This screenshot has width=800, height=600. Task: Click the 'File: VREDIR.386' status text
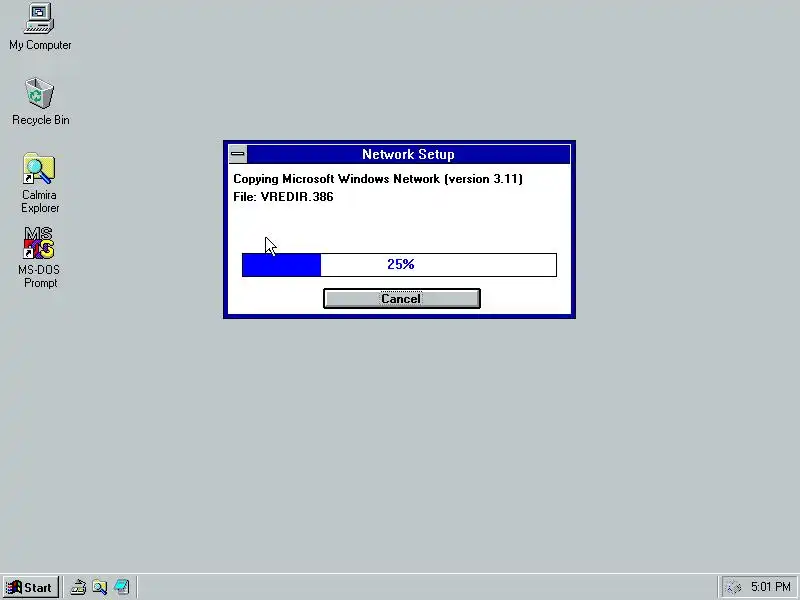(x=283, y=197)
